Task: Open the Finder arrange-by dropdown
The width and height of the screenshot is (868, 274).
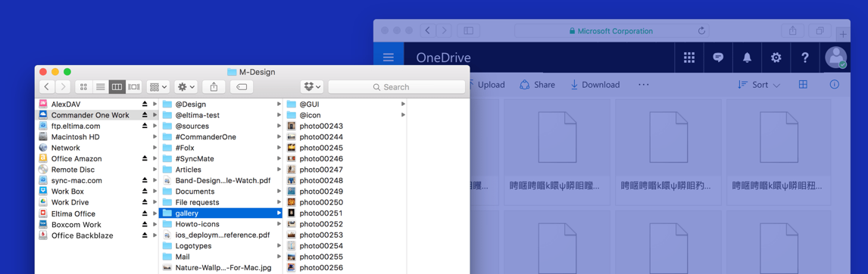Action: 158,87
